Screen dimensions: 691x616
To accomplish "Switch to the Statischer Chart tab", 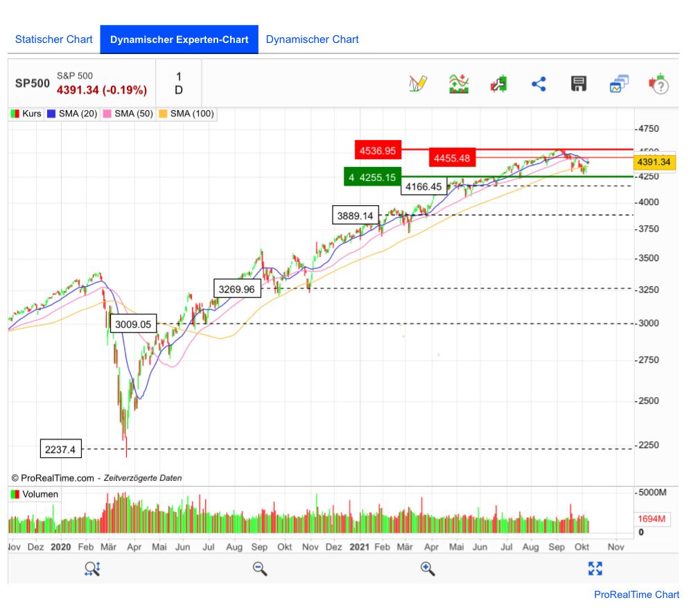I will (x=54, y=39).
